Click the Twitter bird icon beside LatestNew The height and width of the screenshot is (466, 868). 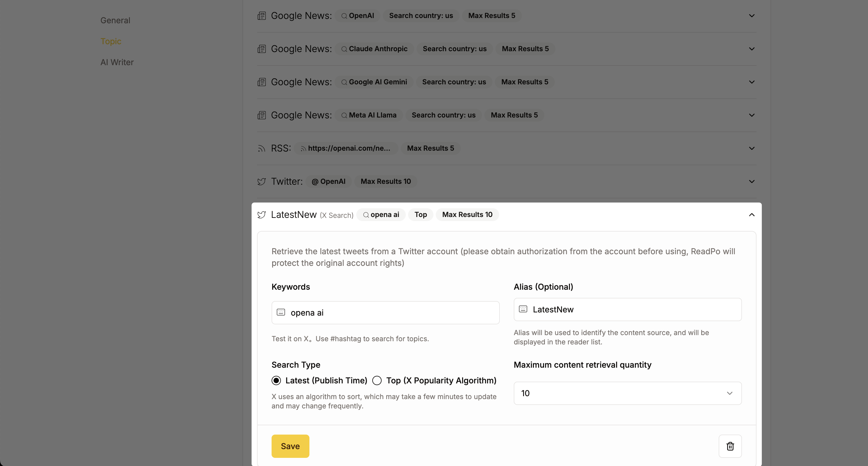(261, 215)
